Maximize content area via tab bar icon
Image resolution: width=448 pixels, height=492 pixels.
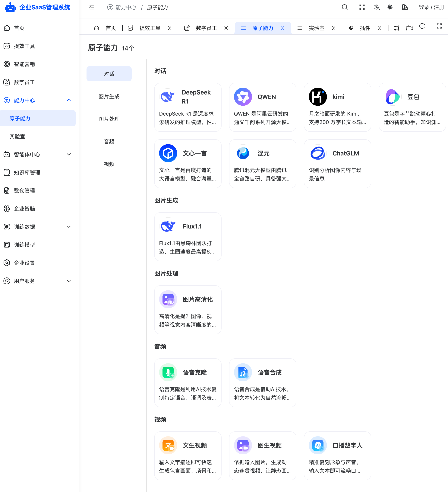[x=439, y=26]
